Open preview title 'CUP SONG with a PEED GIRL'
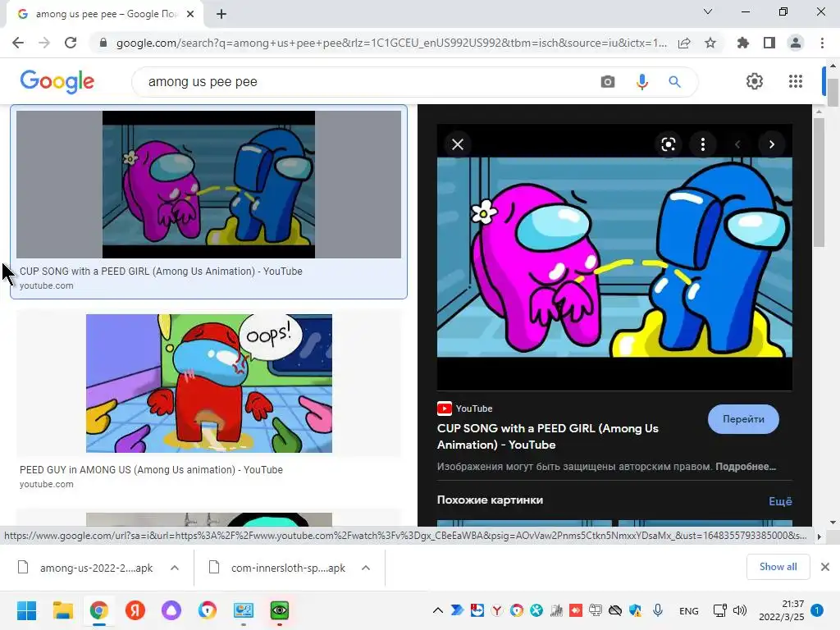Screen dimensions: 840x630 547,436
